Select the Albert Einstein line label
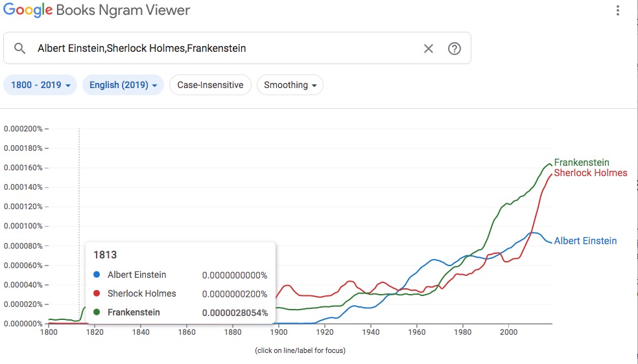 pos(585,241)
